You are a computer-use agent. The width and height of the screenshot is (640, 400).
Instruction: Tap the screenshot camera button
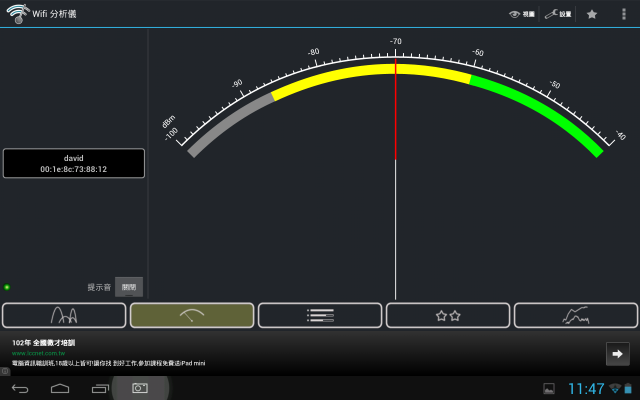tap(141, 387)
